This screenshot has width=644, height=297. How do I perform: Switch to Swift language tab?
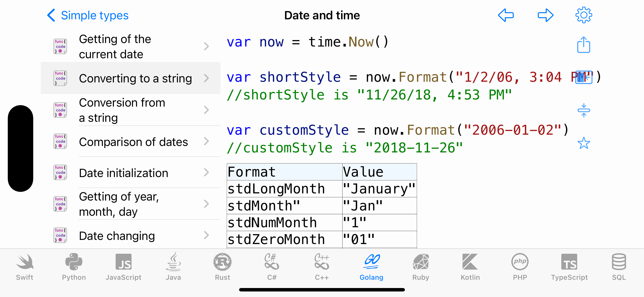24,267
